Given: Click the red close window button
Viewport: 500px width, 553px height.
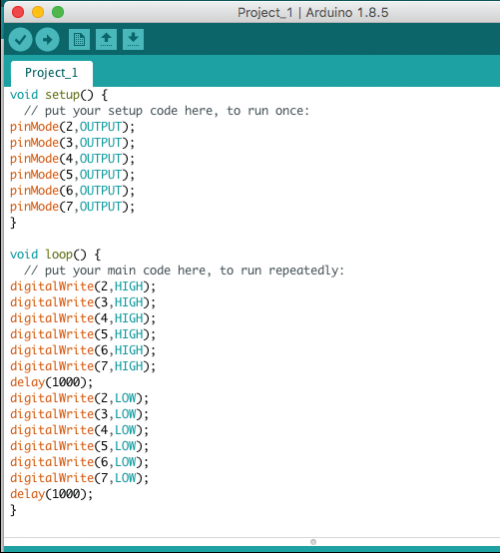Looking at the screenshot, I should tap(18, 12).
